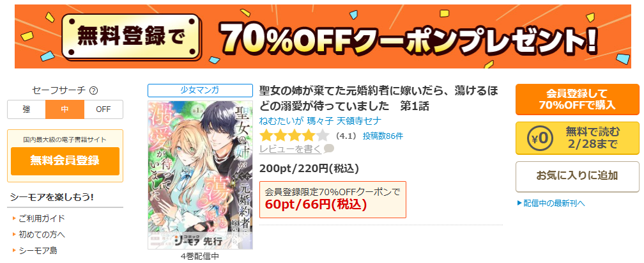Screen dimensions: 644x263
Task: Click the speech bubble icon beside レビューを書く
Action: [328, 148]
